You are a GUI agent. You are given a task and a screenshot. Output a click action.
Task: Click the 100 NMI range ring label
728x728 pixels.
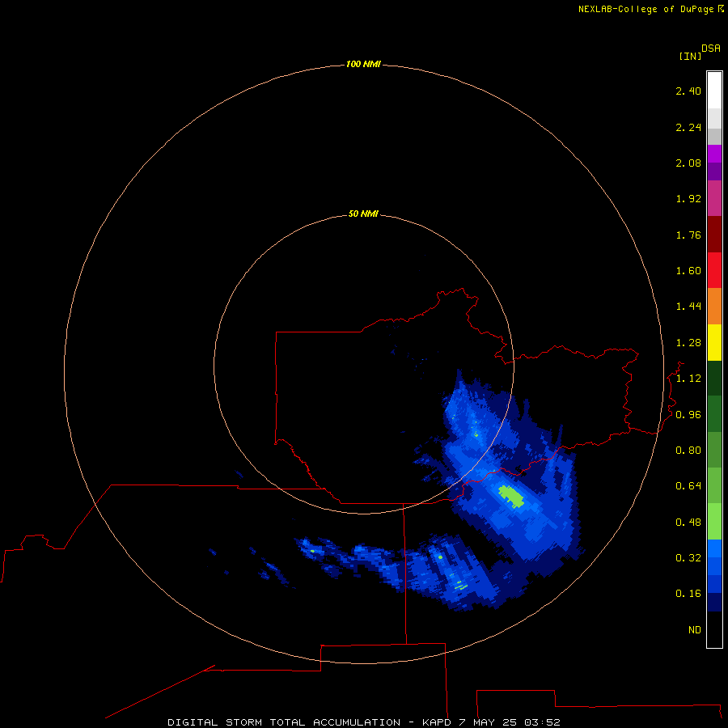[x=363, y=64]
